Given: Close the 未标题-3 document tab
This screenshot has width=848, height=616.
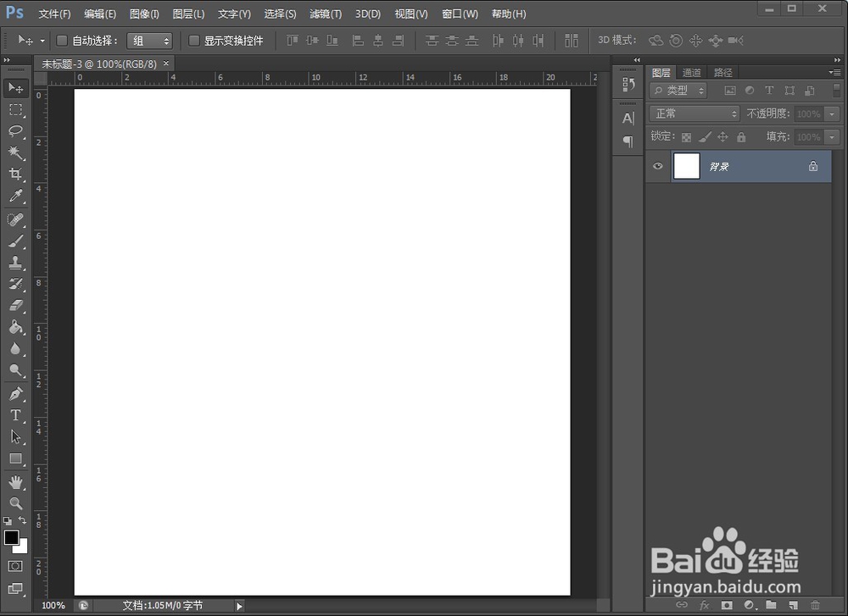Looking at the screenshot, I should [166, 64].
